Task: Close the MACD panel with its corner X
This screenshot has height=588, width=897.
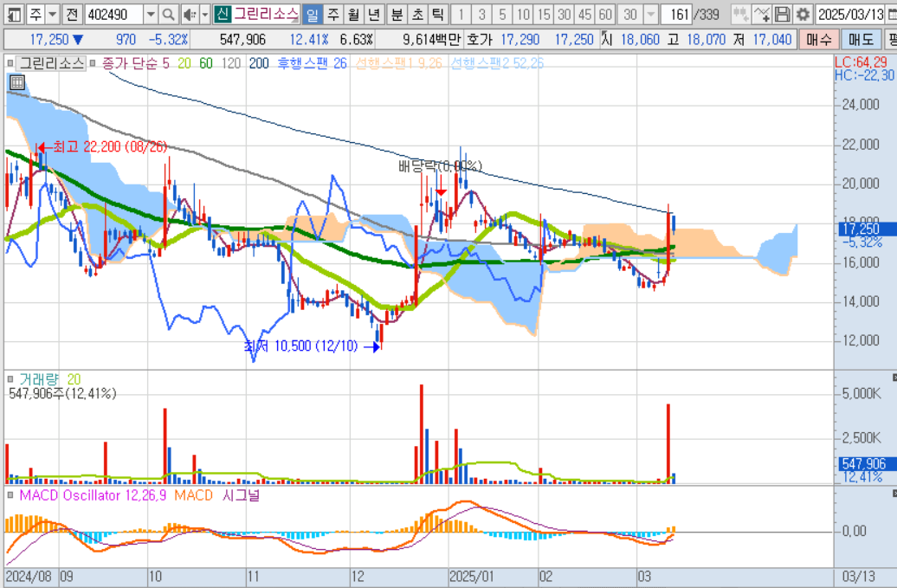Action: 894,493
